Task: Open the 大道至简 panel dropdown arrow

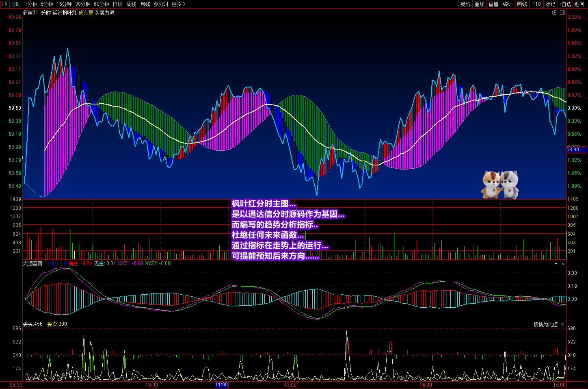Action: 556,264
